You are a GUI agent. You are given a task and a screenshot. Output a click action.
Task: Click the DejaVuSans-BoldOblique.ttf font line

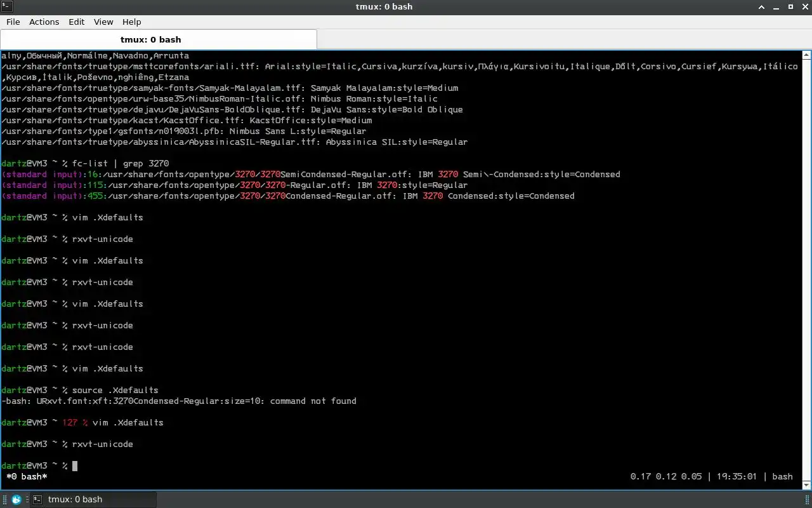pos(232,109)
